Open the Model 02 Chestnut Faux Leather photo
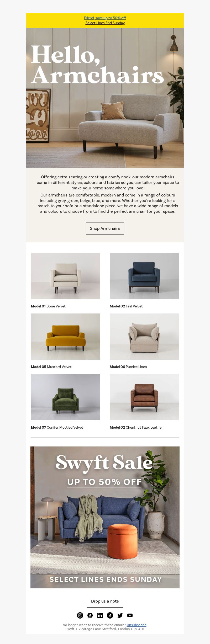This screenshot has width=210, height=644. [x=144, y=397]
